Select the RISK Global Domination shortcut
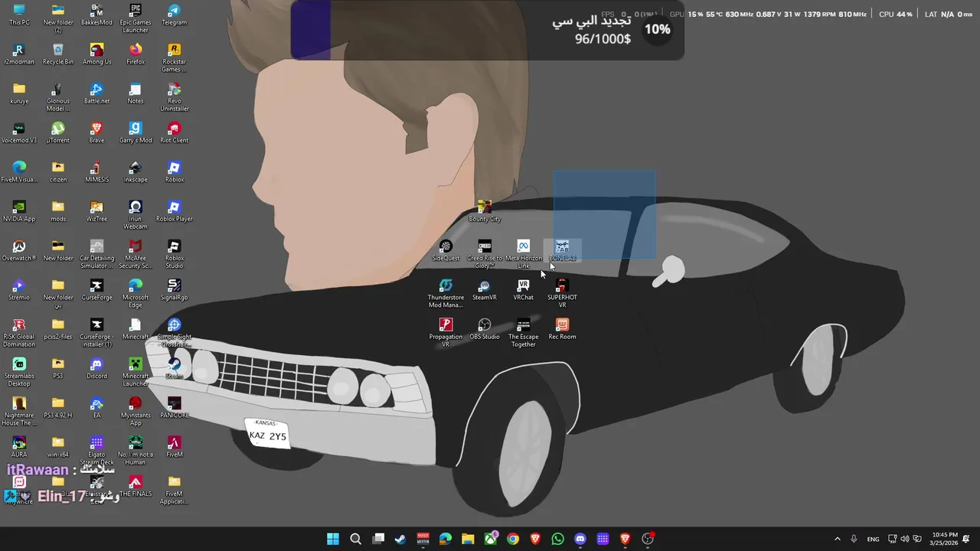980x551 pixels. coord(19,333)
